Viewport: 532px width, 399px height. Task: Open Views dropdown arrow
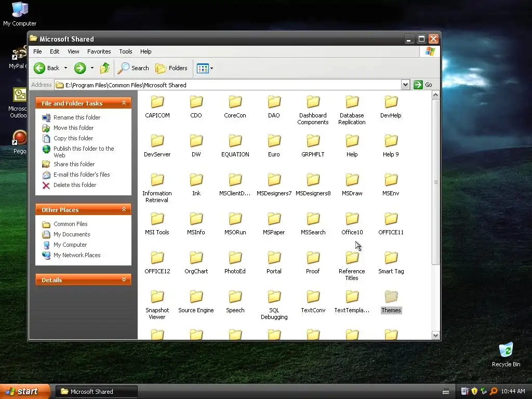click(x=212, y=68)
